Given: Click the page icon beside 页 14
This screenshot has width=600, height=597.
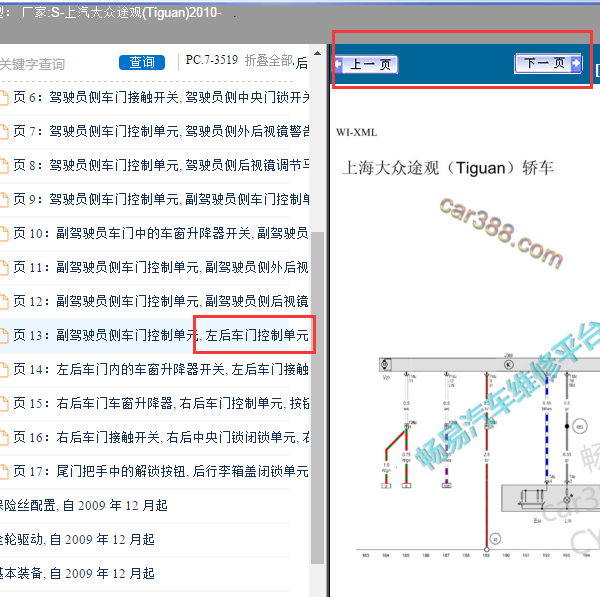Looking at the screenshot, I should [x=3, y=370].
